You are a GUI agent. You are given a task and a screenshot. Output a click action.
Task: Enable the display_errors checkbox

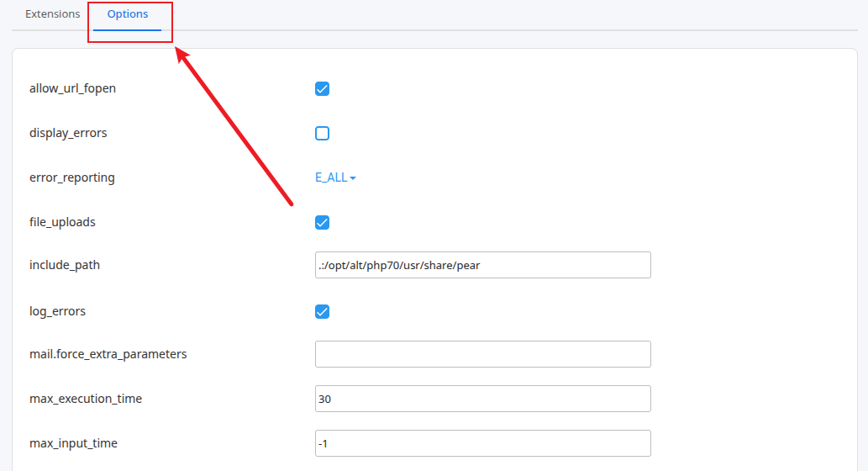322,133
